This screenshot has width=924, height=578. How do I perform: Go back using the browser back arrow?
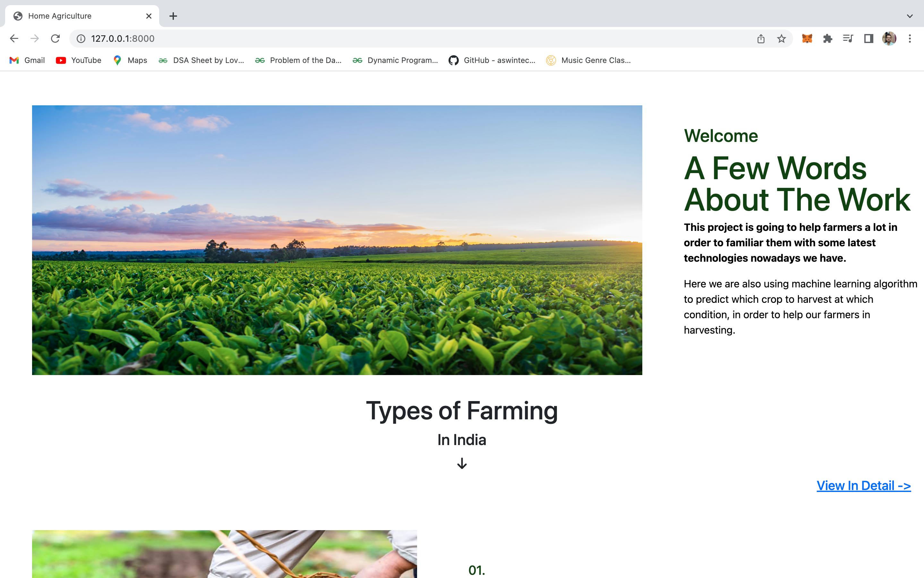coord(14,39)
